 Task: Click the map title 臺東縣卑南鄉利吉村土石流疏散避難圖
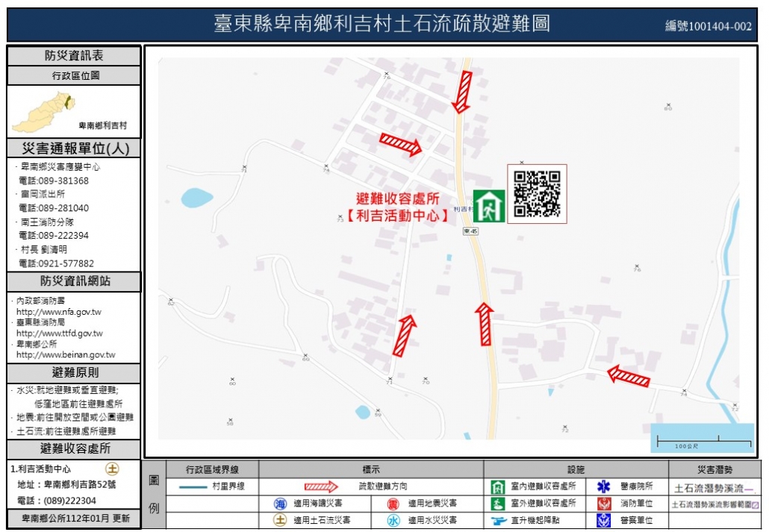[x=382, y=24]
